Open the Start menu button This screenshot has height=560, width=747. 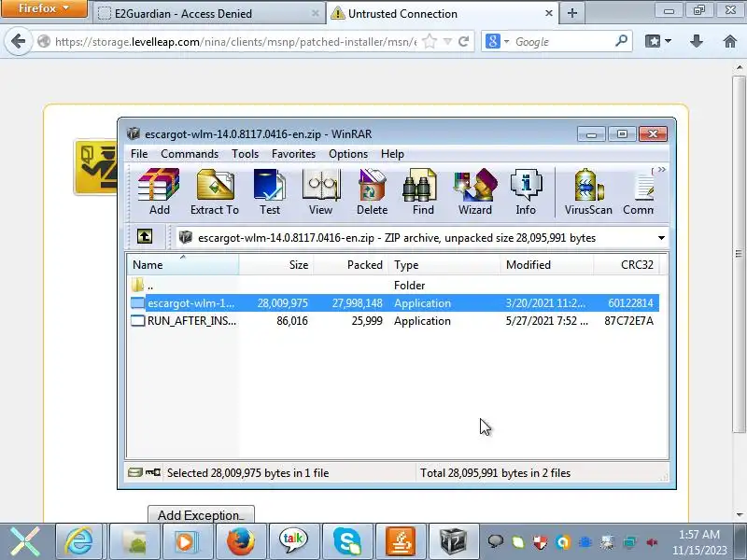tap(26, 541)
